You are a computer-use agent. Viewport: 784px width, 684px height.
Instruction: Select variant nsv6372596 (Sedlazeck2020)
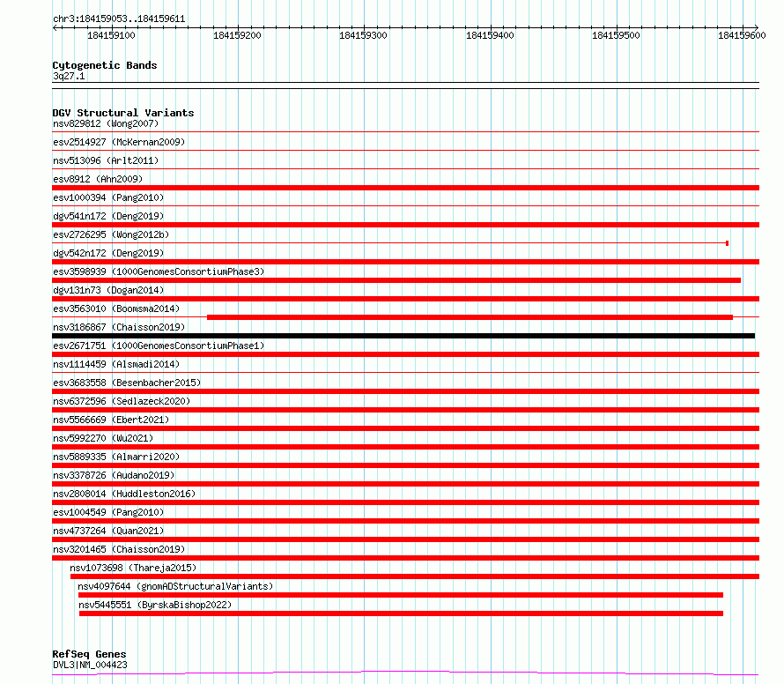coord(122,401)
